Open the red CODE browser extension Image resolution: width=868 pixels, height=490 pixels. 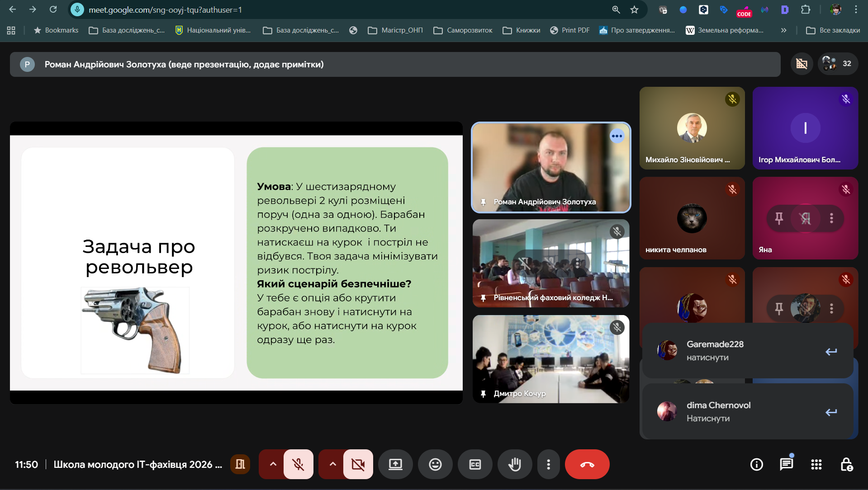click(x=744, y=10)
